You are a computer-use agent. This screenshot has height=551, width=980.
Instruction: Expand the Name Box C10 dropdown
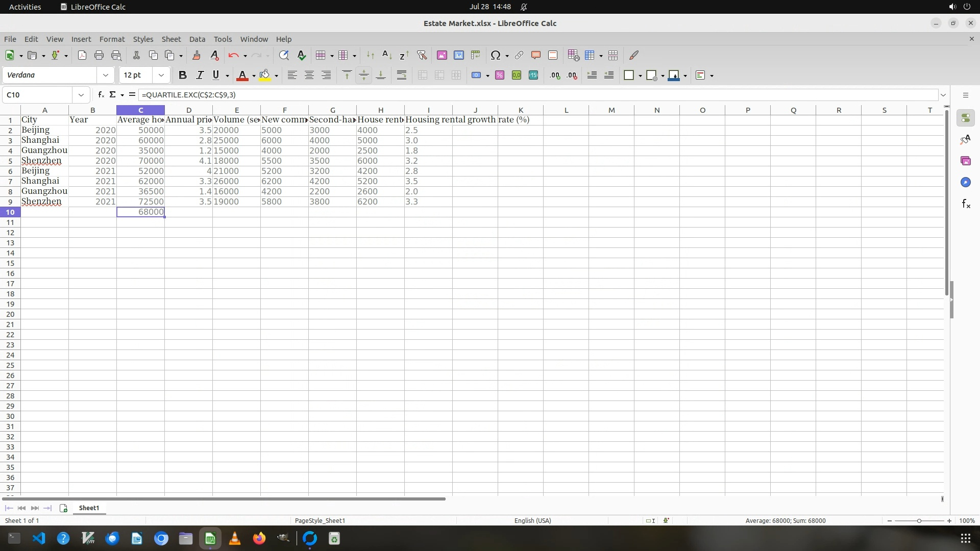81,95
